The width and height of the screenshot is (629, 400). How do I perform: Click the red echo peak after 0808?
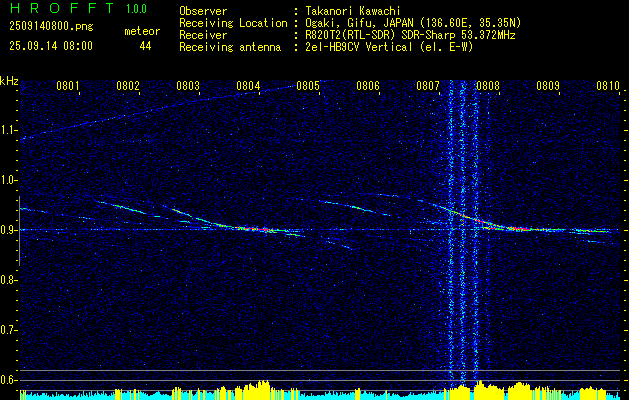(521, 229)
